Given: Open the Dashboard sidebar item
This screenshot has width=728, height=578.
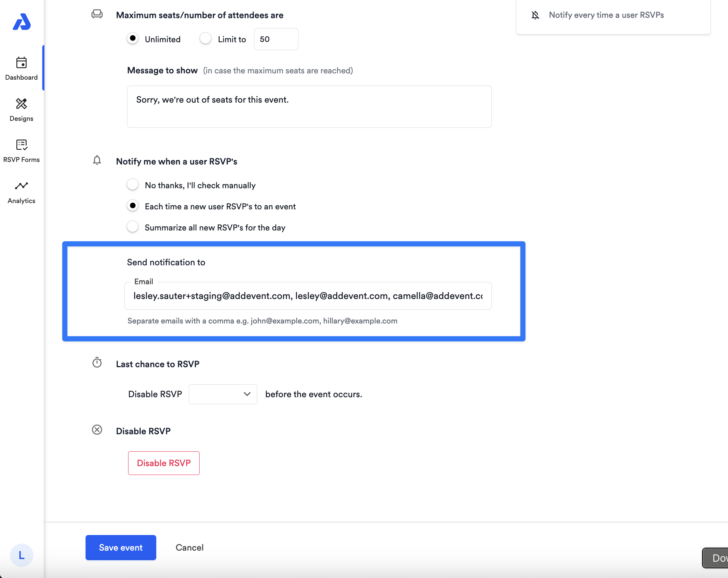Looking at the screenshot, I should click(21, 69).
